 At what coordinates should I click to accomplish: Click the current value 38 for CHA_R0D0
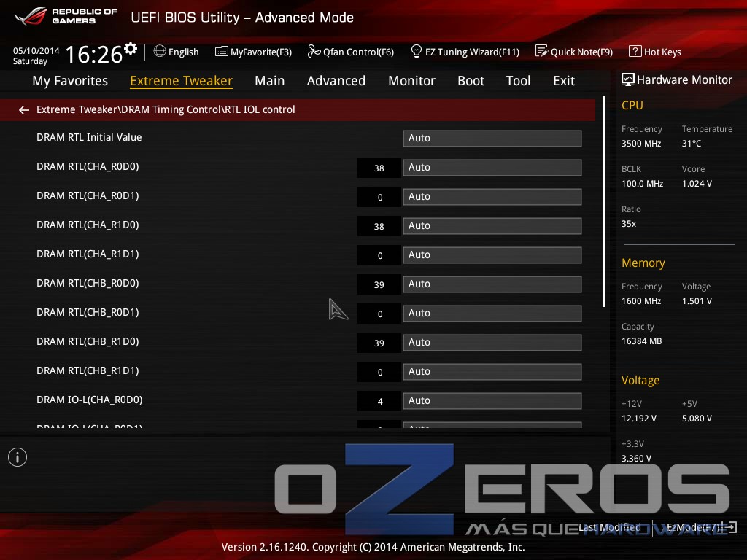click(x=379, y=168)
